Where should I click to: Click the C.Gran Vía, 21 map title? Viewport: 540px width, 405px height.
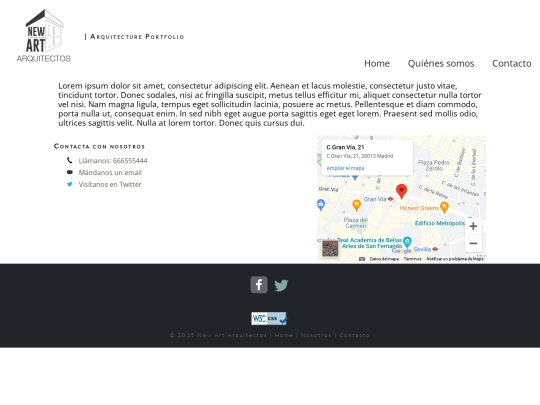(345, 147)
